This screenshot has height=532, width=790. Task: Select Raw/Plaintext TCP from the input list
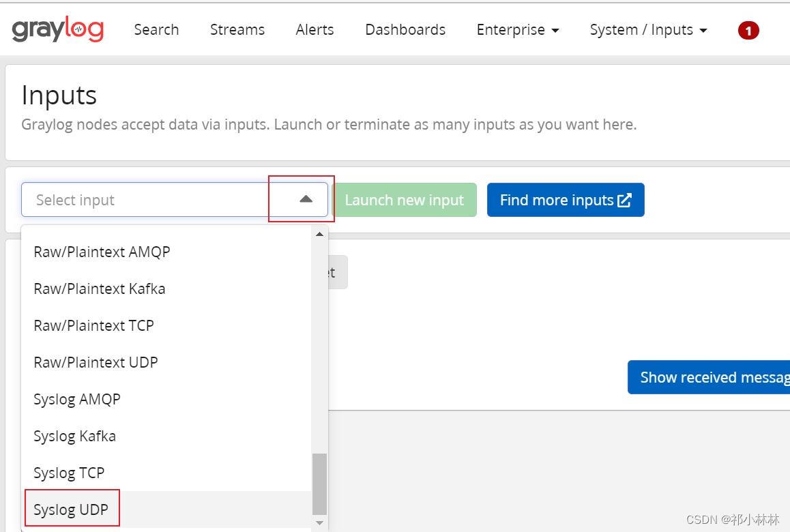pos(93,325)
